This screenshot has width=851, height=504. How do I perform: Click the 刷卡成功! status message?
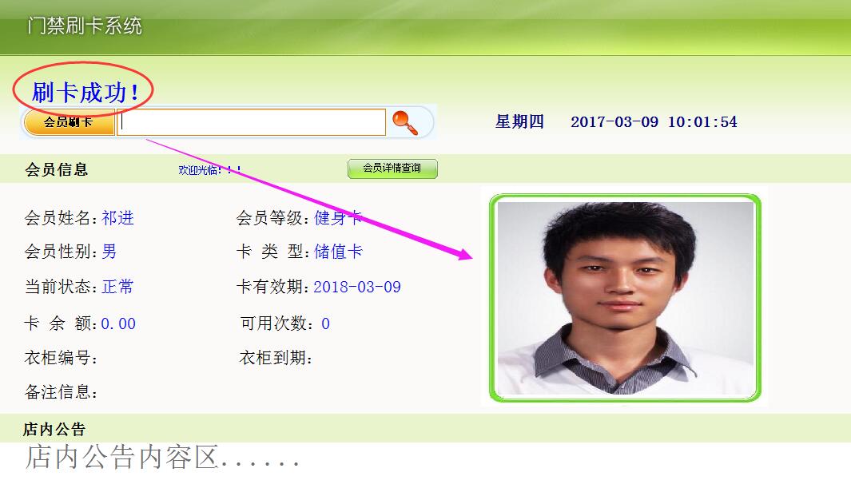[x=85, y=93]
